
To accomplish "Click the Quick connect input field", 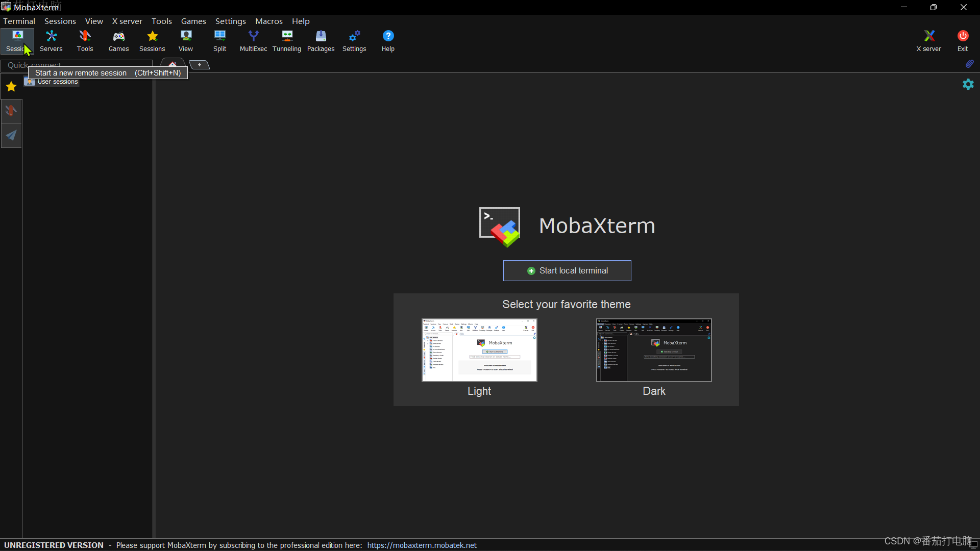I will [x=77, y=65].
